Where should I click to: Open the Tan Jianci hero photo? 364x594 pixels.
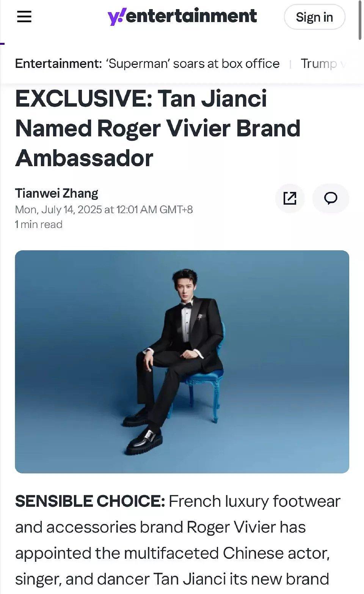182,361
